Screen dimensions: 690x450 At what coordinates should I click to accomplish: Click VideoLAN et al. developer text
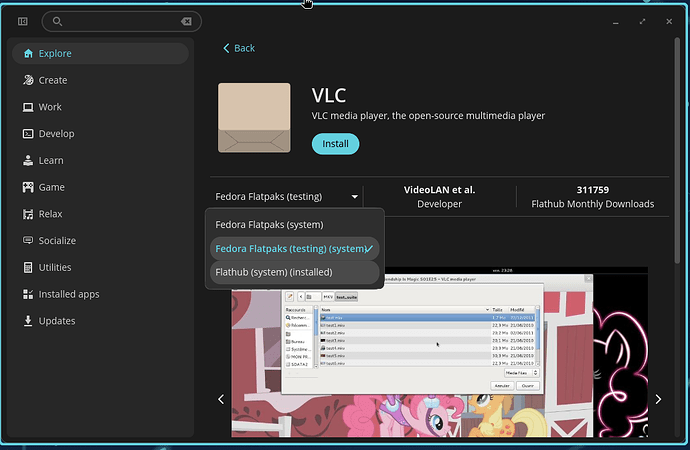click(439, 190)
